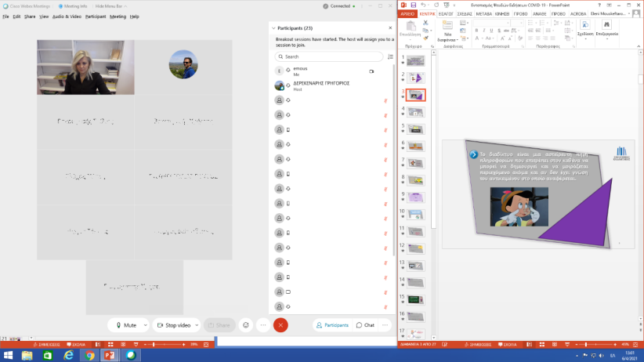Switch right PowerPoint to reading view
Viewport: 644px width, 362px height.
[555, 344]
